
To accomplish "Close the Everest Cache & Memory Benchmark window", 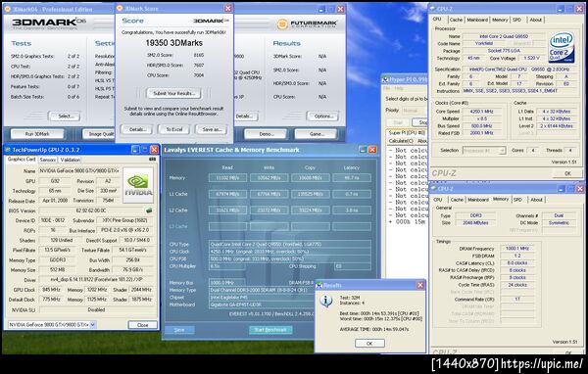I will point(372,150).
